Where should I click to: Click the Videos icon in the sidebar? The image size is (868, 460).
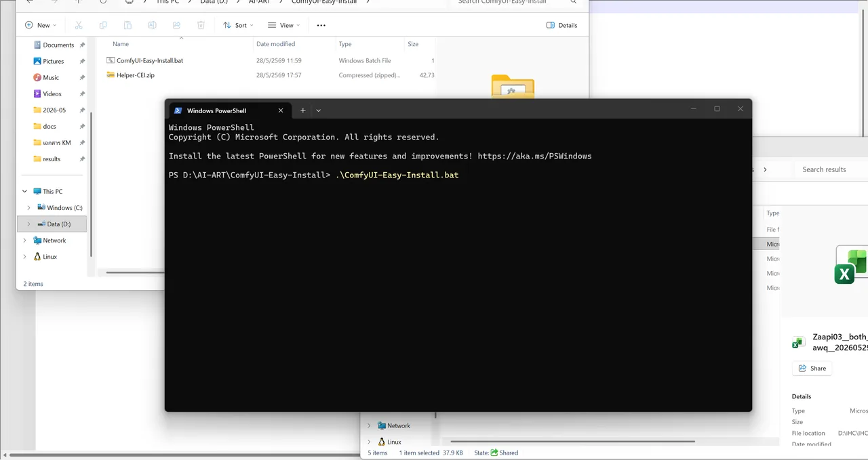[37, 93]
